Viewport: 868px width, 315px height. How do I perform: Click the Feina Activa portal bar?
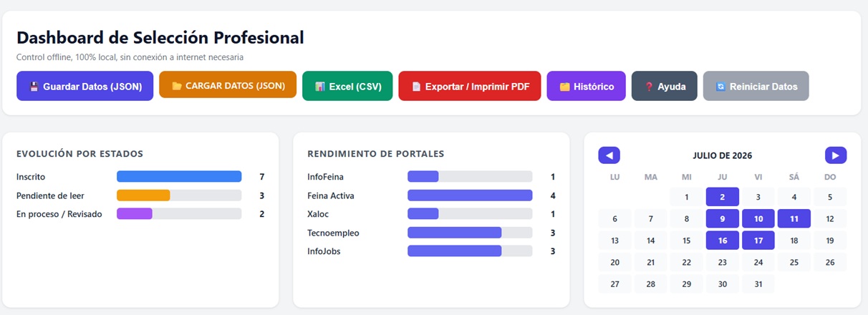(470, 195)
